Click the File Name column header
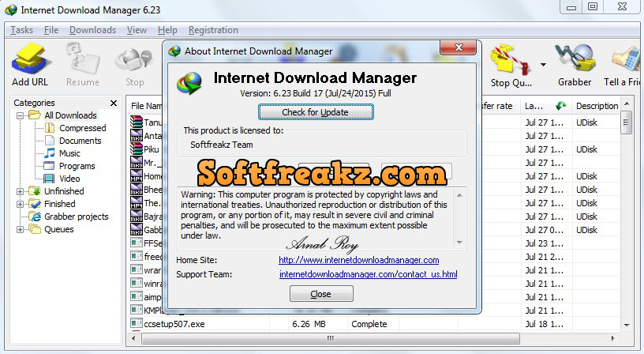Viewport: 644px width, 354px height. pyautogui.click(x=146, y=106)
